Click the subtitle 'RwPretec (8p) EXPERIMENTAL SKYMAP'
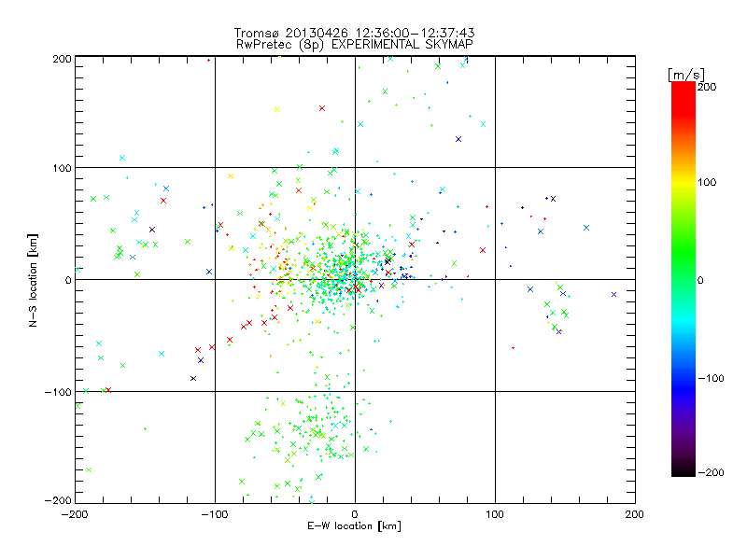 tap(355, 45)
